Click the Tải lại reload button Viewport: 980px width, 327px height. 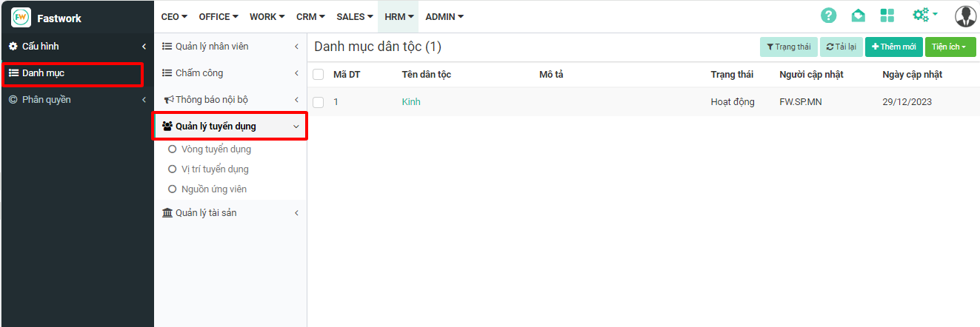841,47
